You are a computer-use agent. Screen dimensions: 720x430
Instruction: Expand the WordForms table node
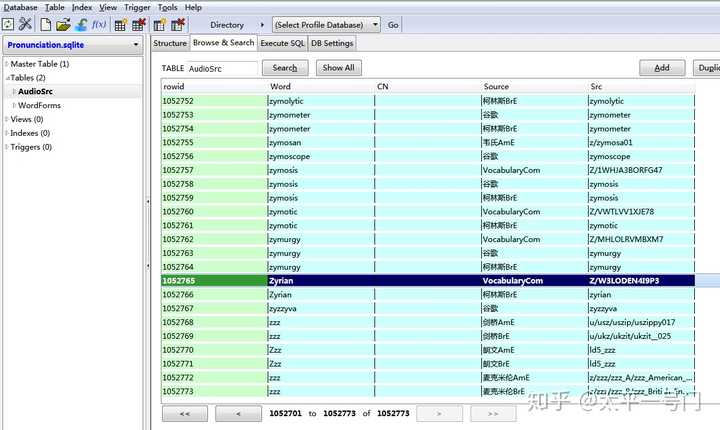(14, 105)
